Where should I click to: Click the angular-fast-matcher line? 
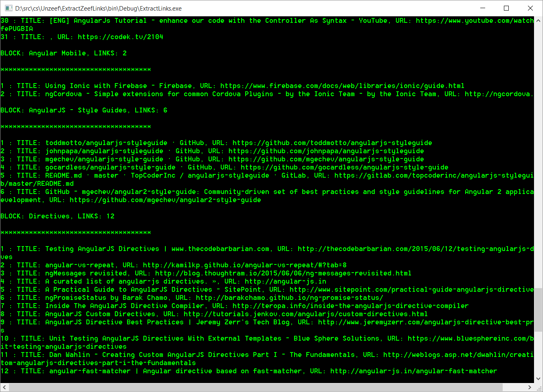(x=249, y=371)
